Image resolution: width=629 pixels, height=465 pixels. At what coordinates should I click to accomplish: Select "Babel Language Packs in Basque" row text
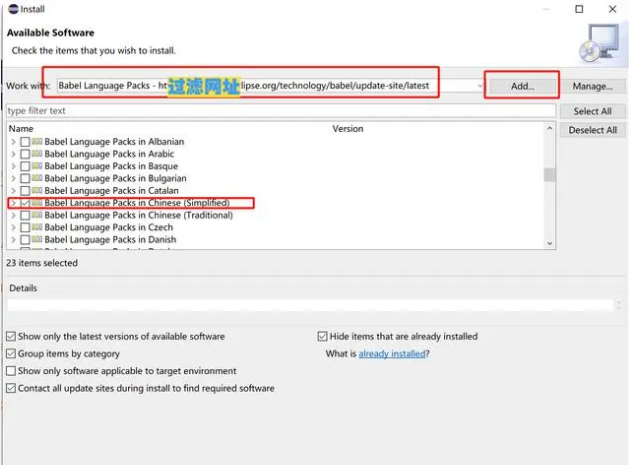[111, 166]
